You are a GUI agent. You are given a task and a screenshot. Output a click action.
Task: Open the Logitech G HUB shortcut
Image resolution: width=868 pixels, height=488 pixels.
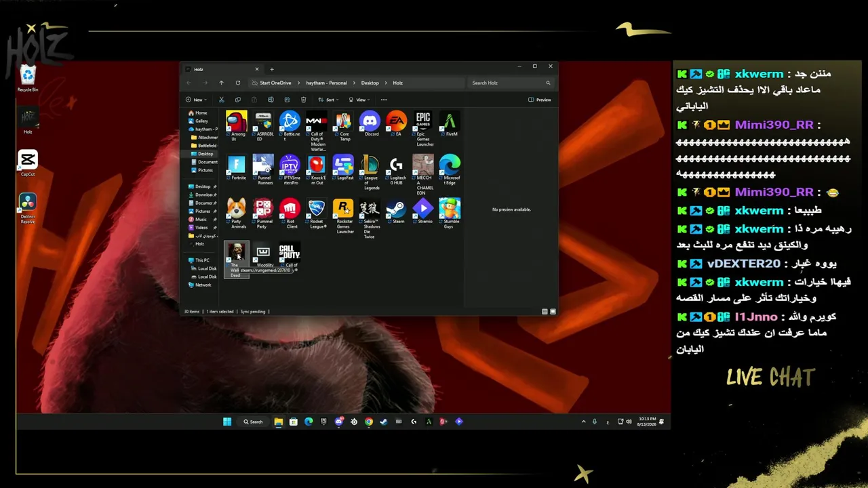(x=397, y=170)
